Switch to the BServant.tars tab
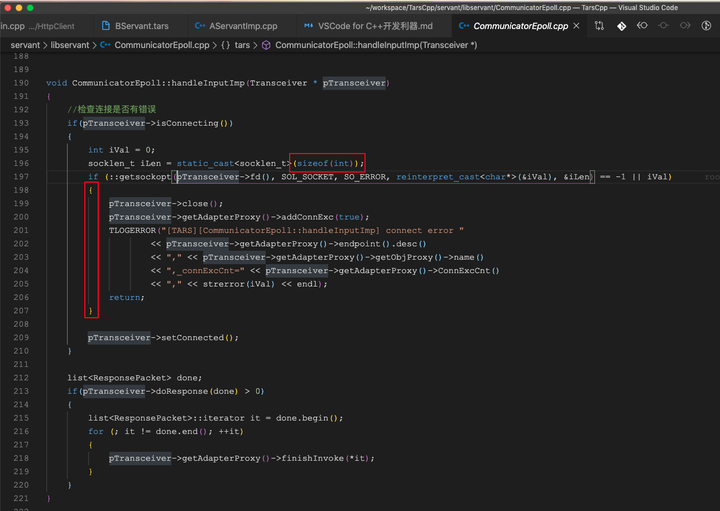 (x=135, y=26)
